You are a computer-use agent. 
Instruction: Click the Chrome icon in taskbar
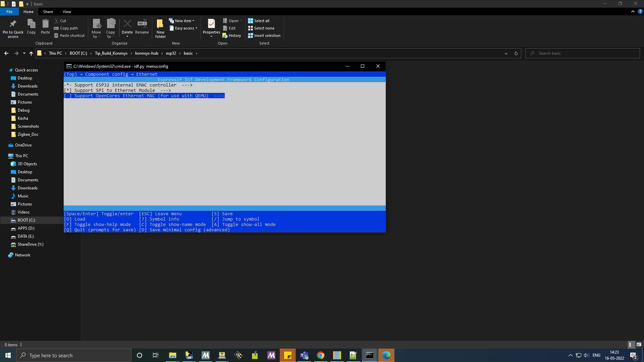point(320,355)
